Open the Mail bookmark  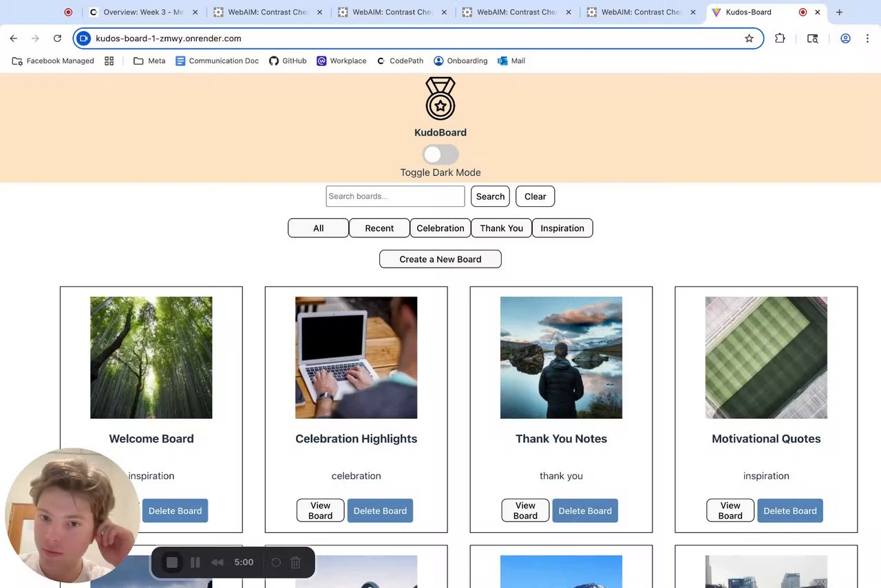point(511,61)
